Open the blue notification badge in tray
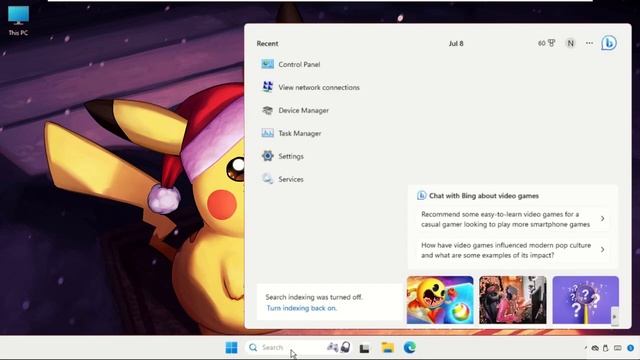This screenshot has width=640, height=360. (631, 348)
